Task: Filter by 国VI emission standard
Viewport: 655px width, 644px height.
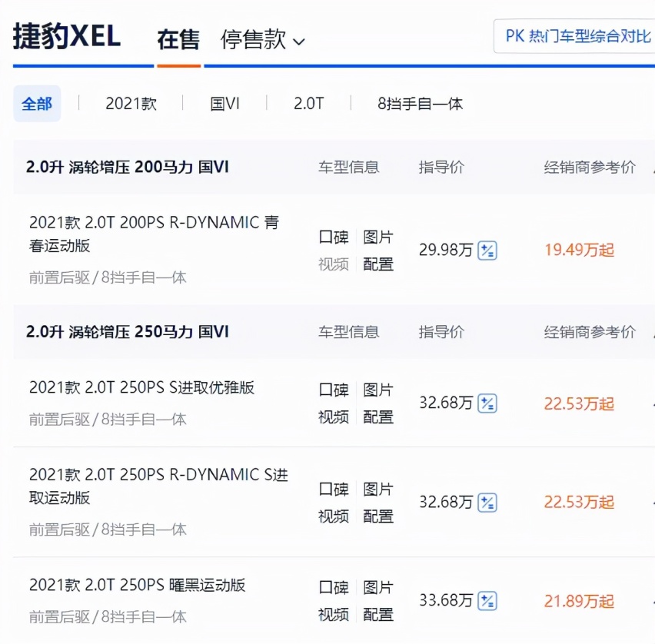Action: 224,104
